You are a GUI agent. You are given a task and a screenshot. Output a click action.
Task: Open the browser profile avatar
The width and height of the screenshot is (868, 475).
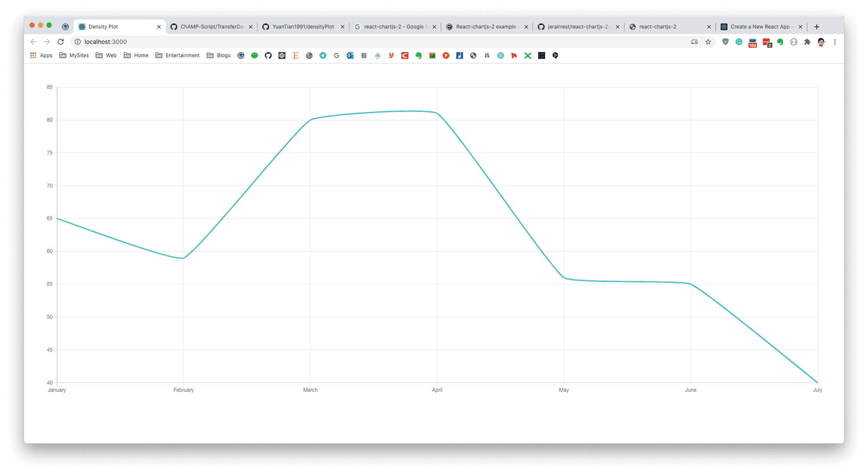(821, 42)
